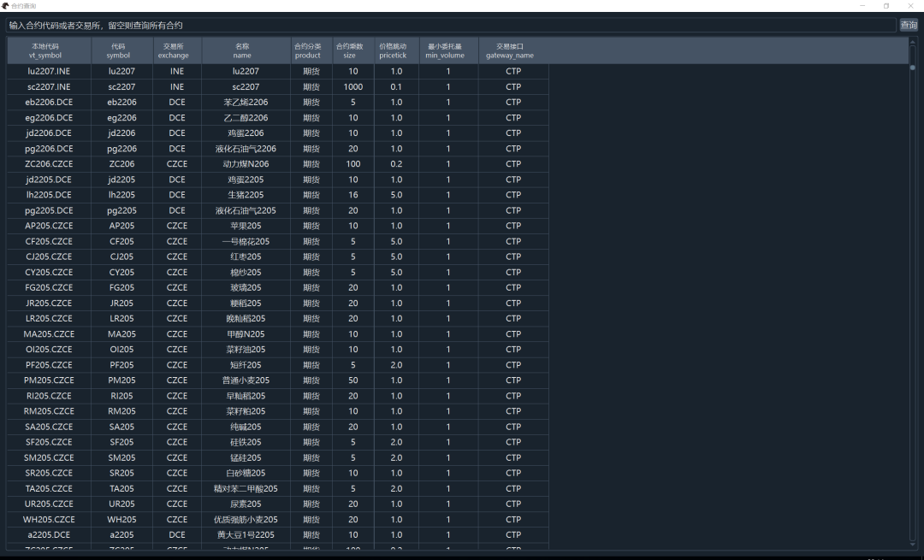
Task: Select cell RM205.CZCE
Action: click(x=49, y=411)
